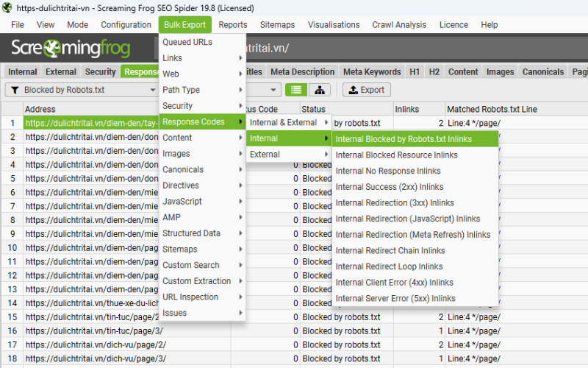
Task: Open Structured Data submenu entry
Action: pos(203,233)
